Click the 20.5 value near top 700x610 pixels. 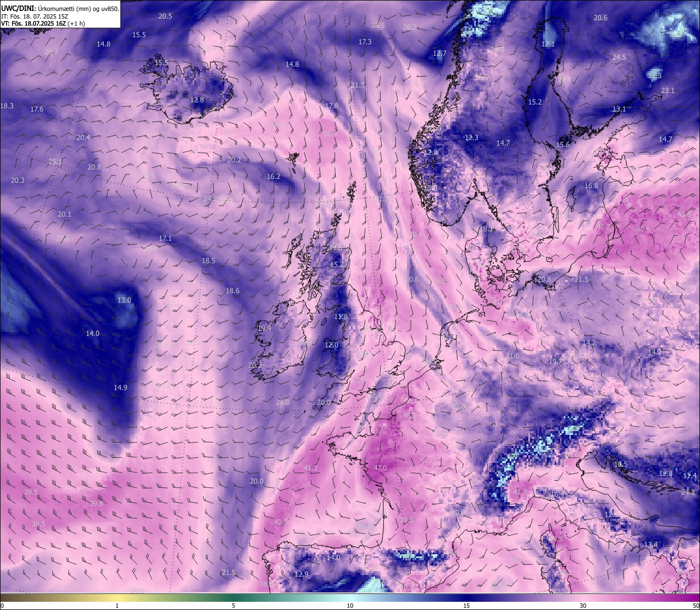(x=165, y=16)
